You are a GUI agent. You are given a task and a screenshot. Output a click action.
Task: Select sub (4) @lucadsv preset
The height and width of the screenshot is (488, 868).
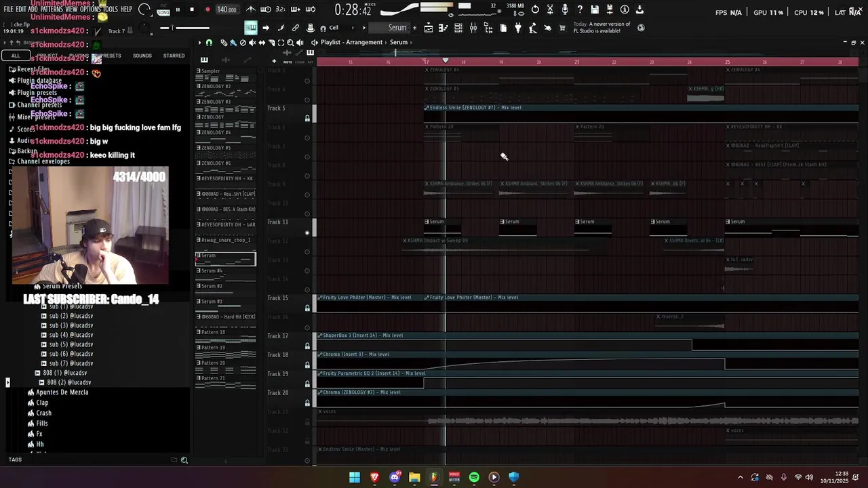tap(71, 335)
